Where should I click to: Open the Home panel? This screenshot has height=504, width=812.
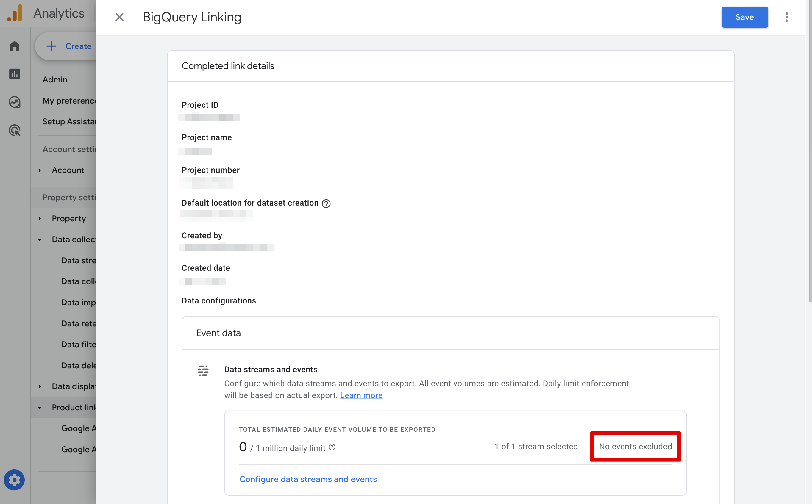14,46
